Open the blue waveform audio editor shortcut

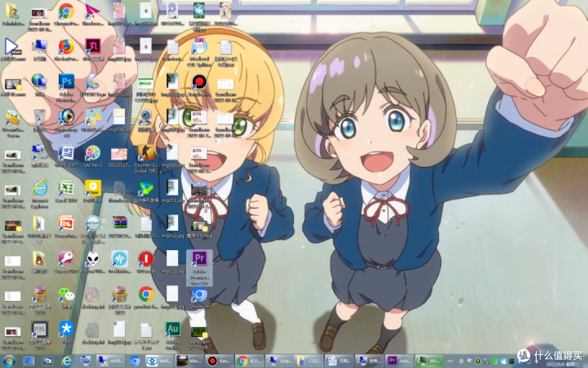coord(119,262)
